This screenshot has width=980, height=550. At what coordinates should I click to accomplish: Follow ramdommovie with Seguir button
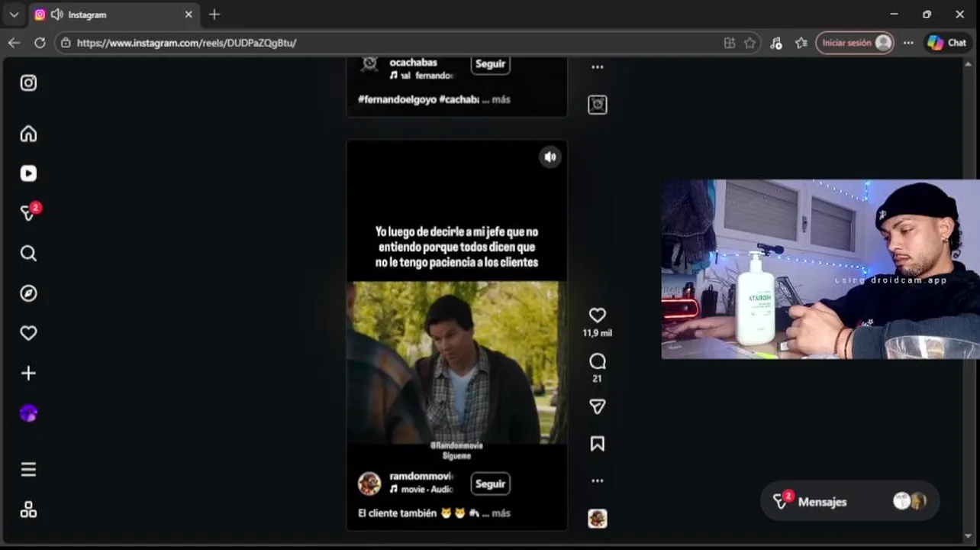(x=490, y=484)
